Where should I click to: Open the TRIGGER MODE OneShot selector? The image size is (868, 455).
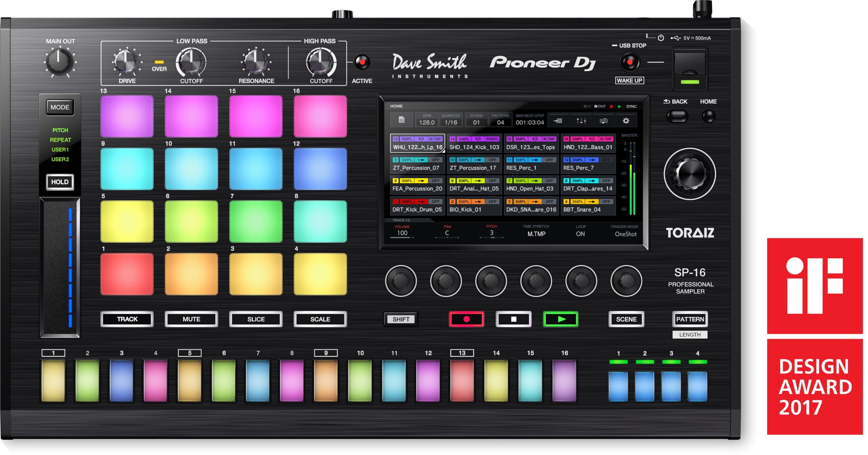625,234
